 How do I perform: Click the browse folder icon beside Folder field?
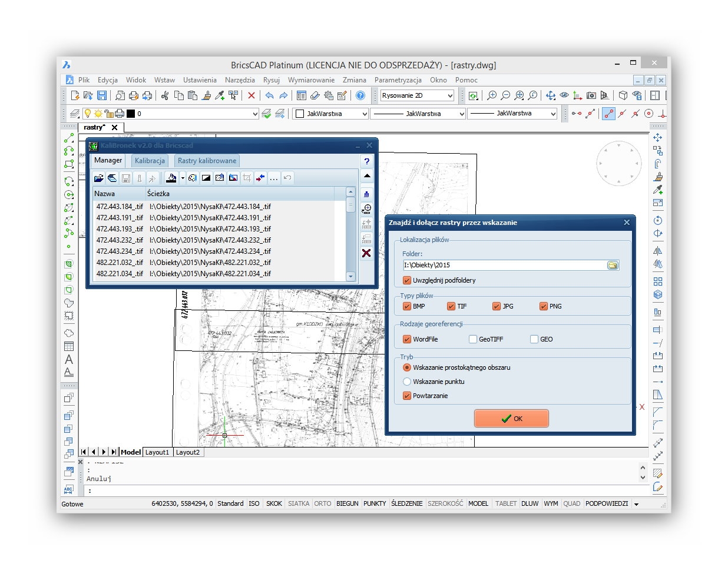(x=613, y=266)
